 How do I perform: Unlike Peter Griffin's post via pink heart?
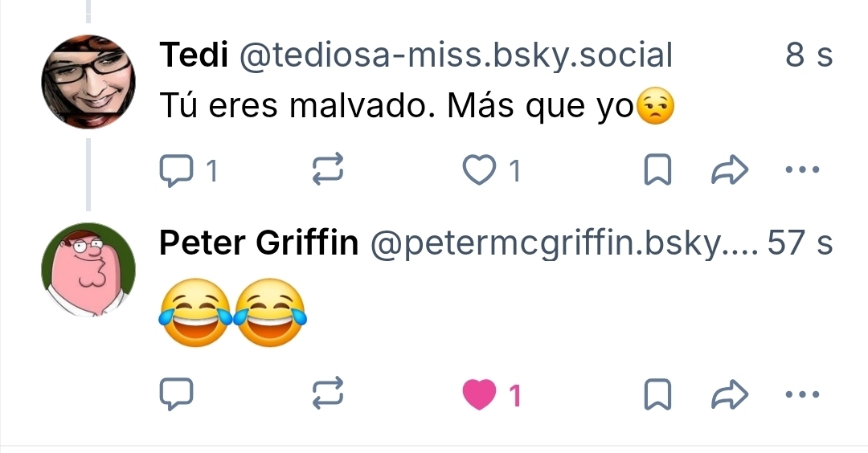481,394
